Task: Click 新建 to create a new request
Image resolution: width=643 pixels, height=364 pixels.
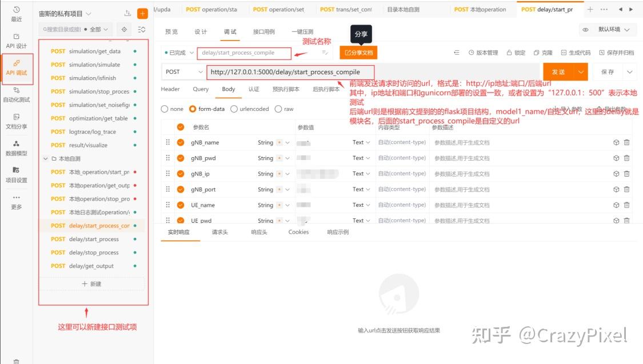Action: [x=93, y=284]
